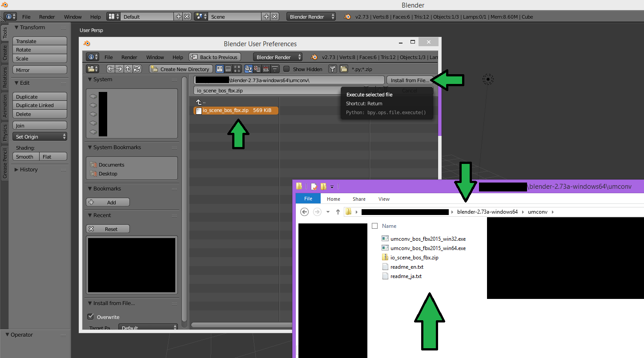644x358 pixels.
Task: Enable Show Hidden checkbox
Action: click(286, 69)
